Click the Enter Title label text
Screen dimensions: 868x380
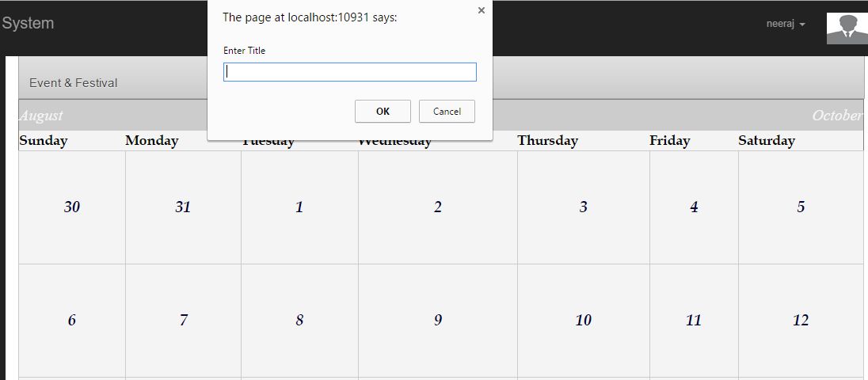244,51
